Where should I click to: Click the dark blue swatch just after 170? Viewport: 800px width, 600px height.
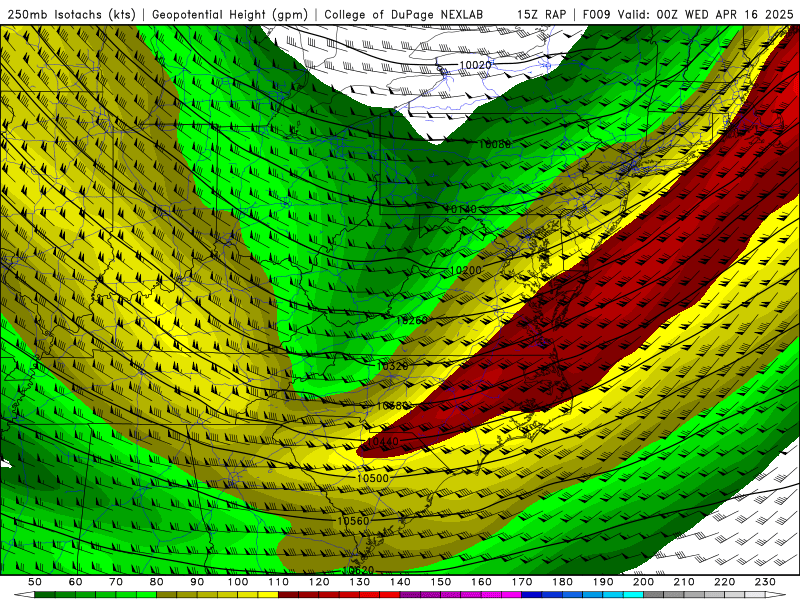coord(532,595)
